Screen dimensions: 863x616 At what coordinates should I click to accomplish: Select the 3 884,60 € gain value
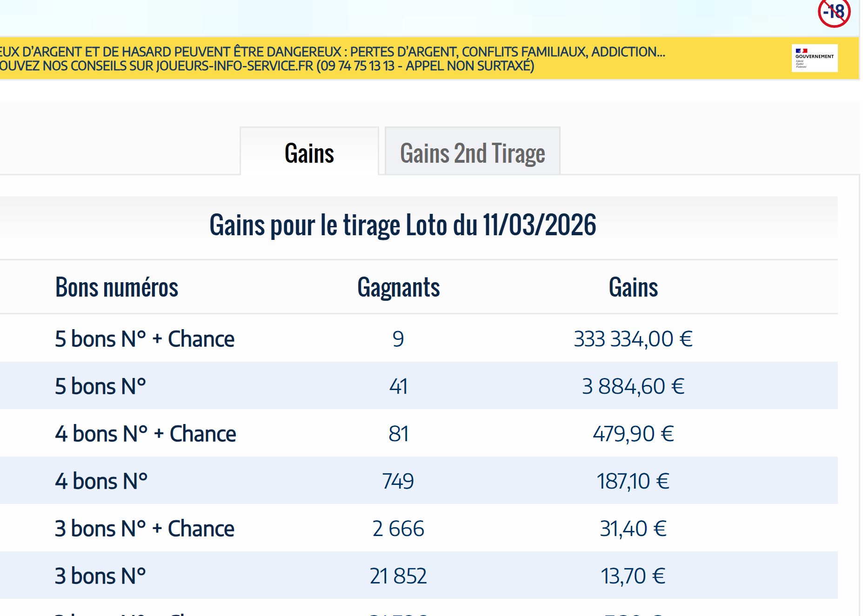pyautogui.click(x=633, y=386)
